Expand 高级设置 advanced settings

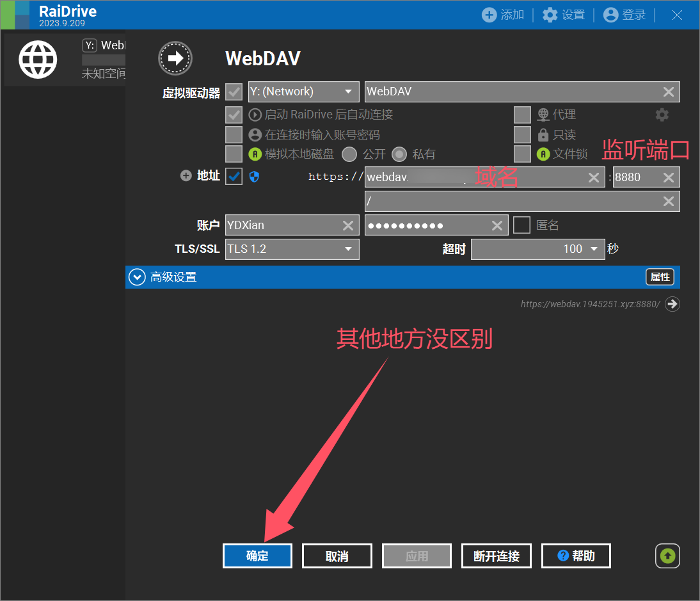tap(136, 277)
